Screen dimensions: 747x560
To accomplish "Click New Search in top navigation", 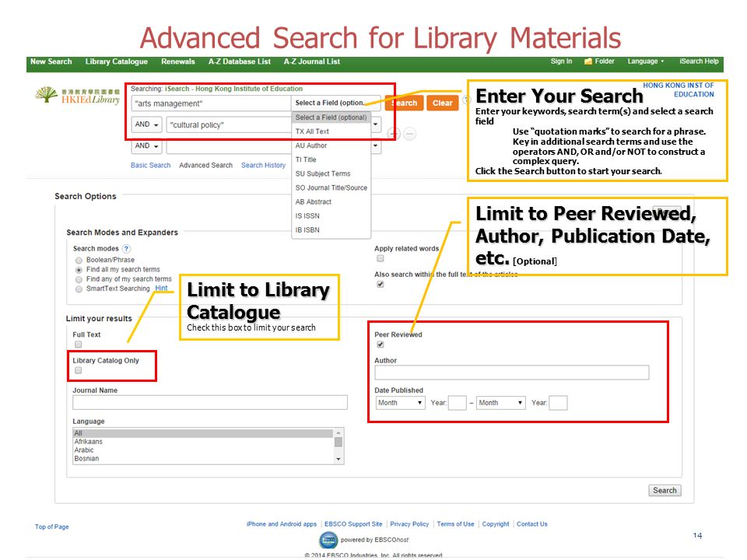I will tap(51, 61).
